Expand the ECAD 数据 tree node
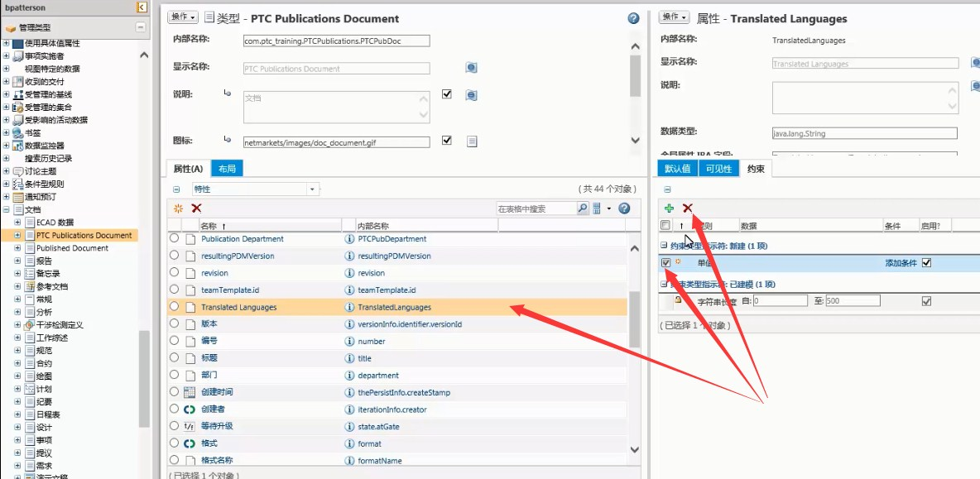 point(17,223)
